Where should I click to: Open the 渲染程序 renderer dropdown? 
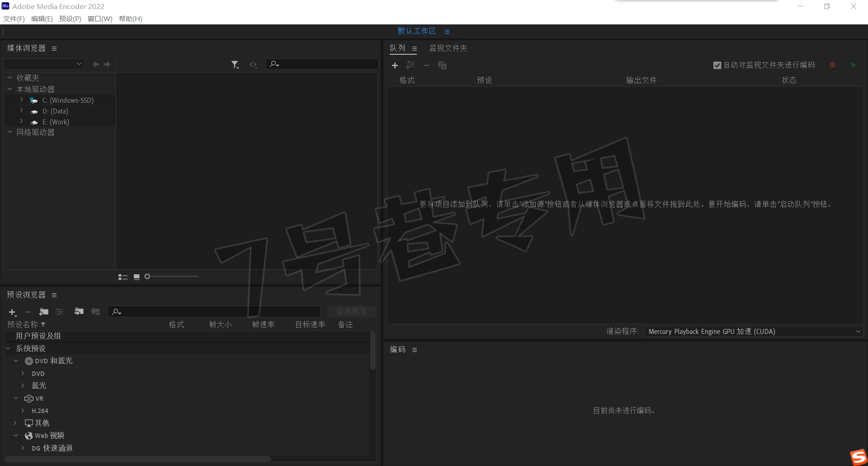754,332
